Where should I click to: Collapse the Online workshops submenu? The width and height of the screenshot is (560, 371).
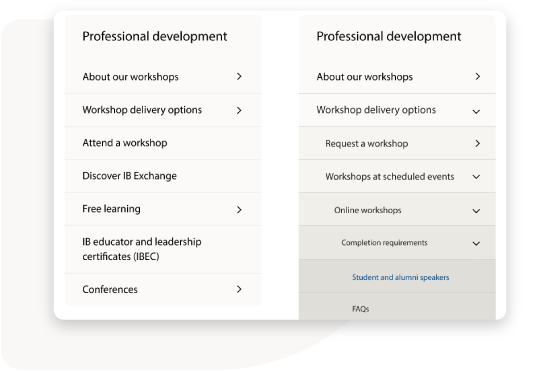pos(476,211)
